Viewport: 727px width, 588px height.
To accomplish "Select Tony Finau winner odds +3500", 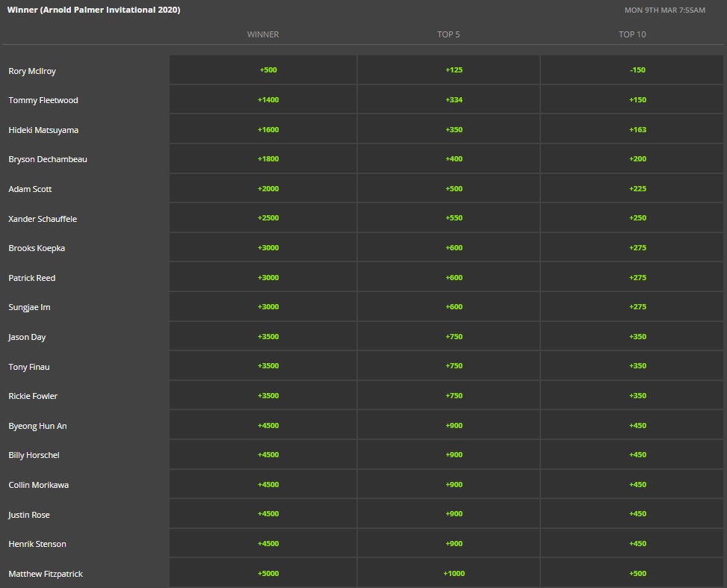I will (x=263, y=366).
